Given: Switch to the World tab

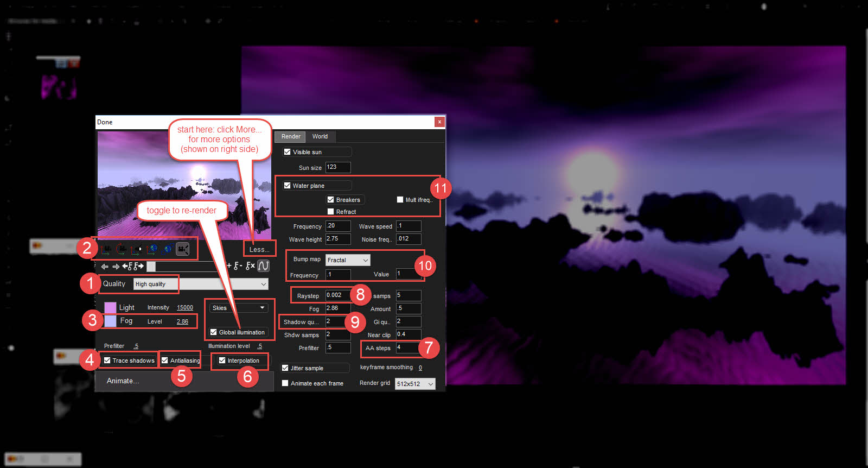Looking at the screenshot, I should pos(320,136).
